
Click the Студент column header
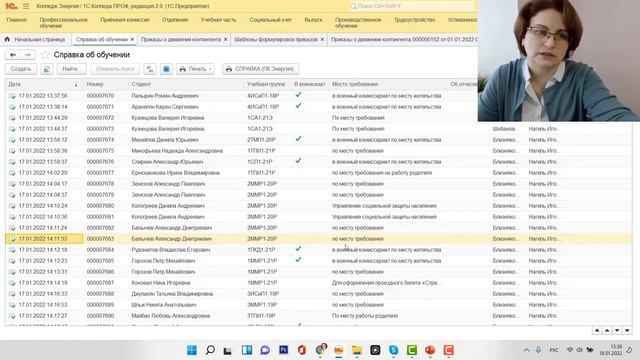pyautogui.click(x=141, y=84)
